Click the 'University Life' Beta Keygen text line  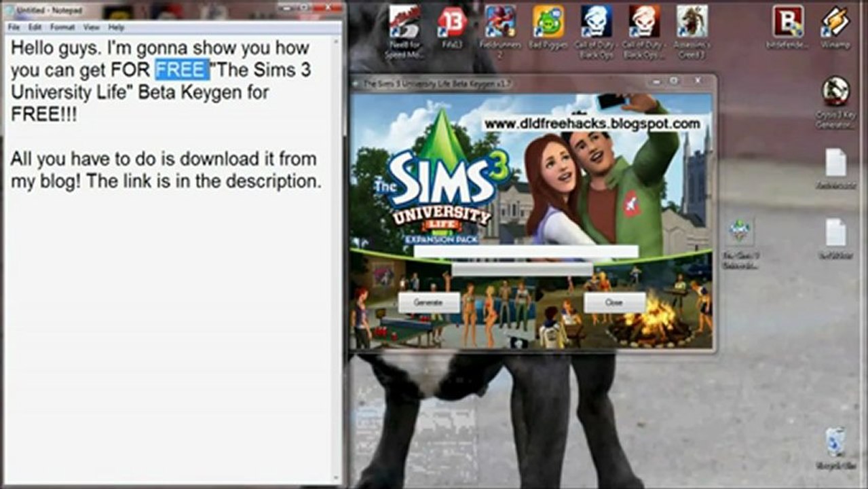click(140, 92)
